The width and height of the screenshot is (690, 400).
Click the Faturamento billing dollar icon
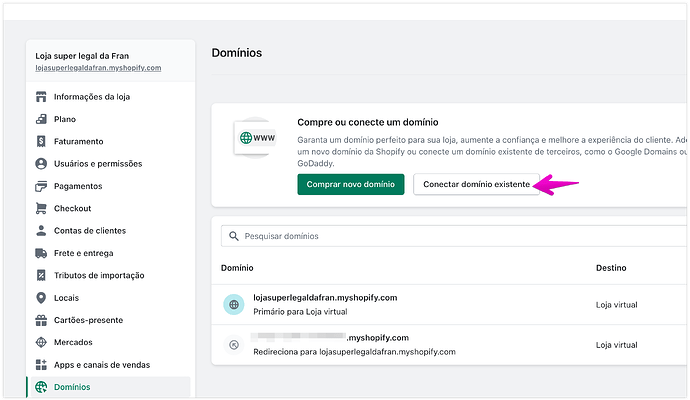click(41, 141)
